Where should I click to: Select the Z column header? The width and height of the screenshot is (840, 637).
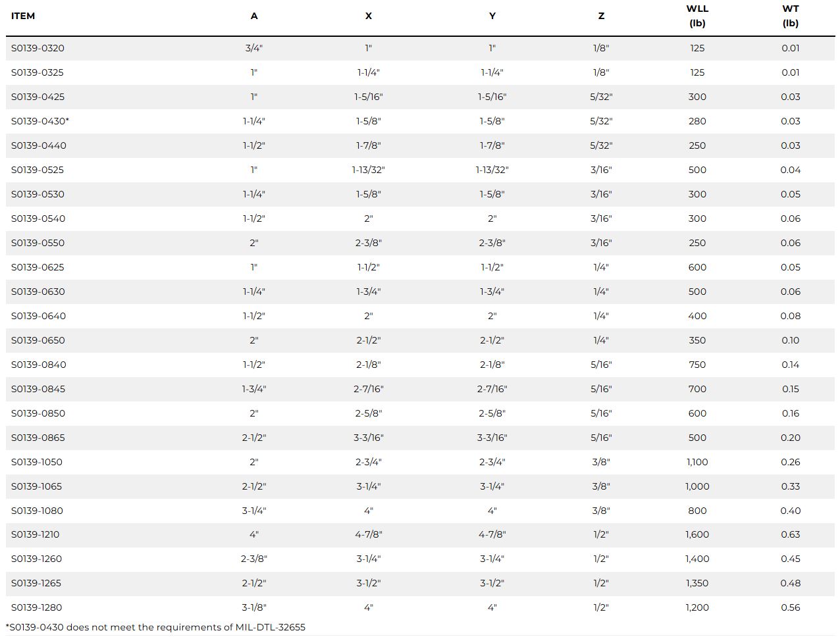pos(600,16)
